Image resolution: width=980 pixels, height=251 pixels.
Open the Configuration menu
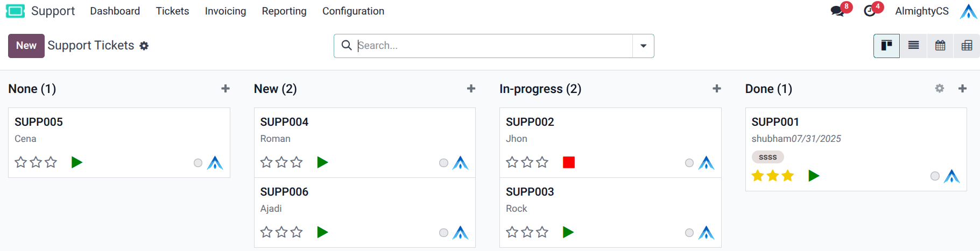click(x=353, y=11)
